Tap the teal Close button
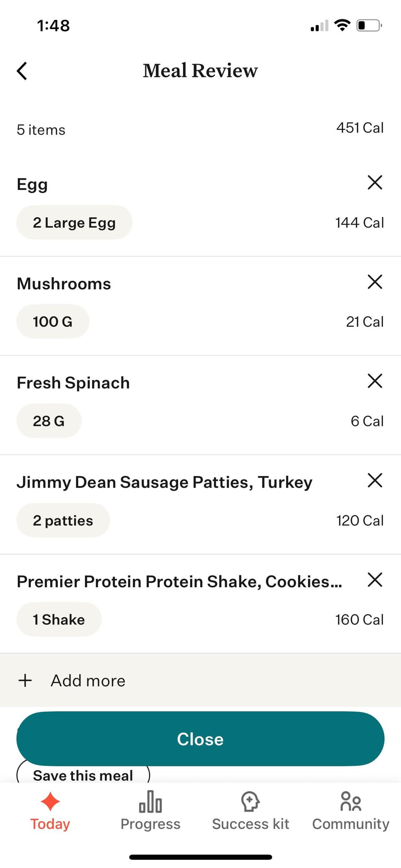This screenshot has width=401, height=868. click(200, 739)
